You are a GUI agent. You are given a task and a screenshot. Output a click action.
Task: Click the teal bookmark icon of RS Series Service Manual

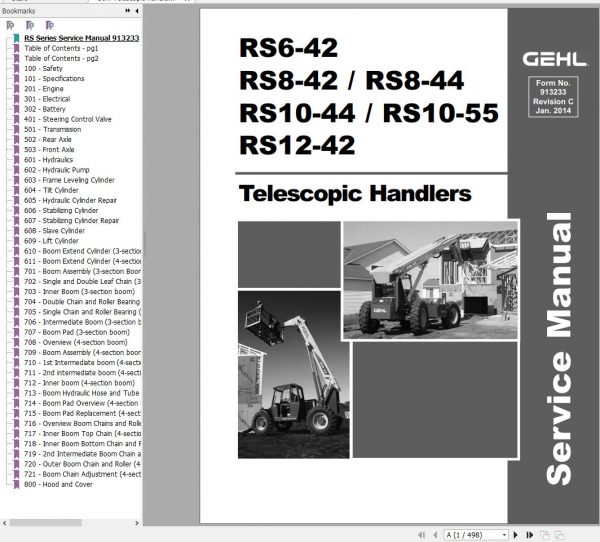pos(16,38)
